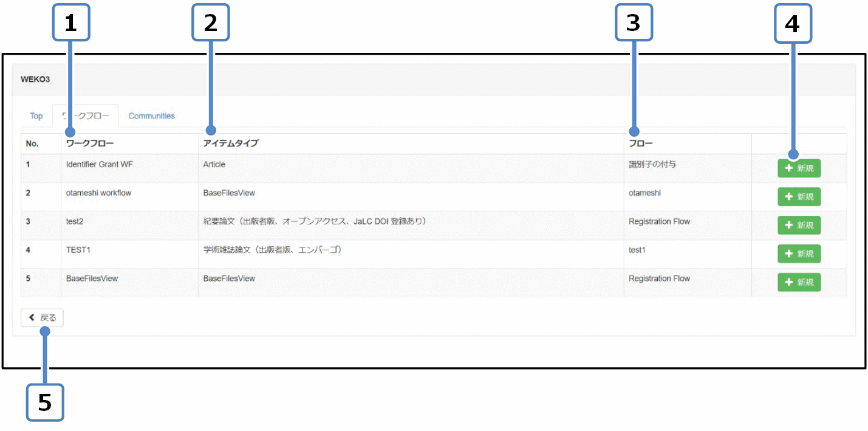The width and height of the screenshot is (868, 431).
Task: Click the 識別子の付与 flow cell
Action: click(652, 164)
